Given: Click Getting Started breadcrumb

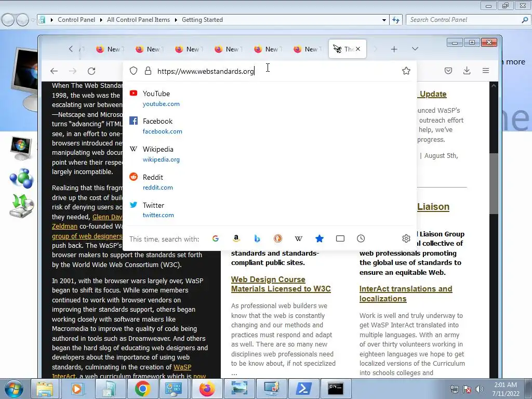Looking at the screenshot, I should 202,20.
